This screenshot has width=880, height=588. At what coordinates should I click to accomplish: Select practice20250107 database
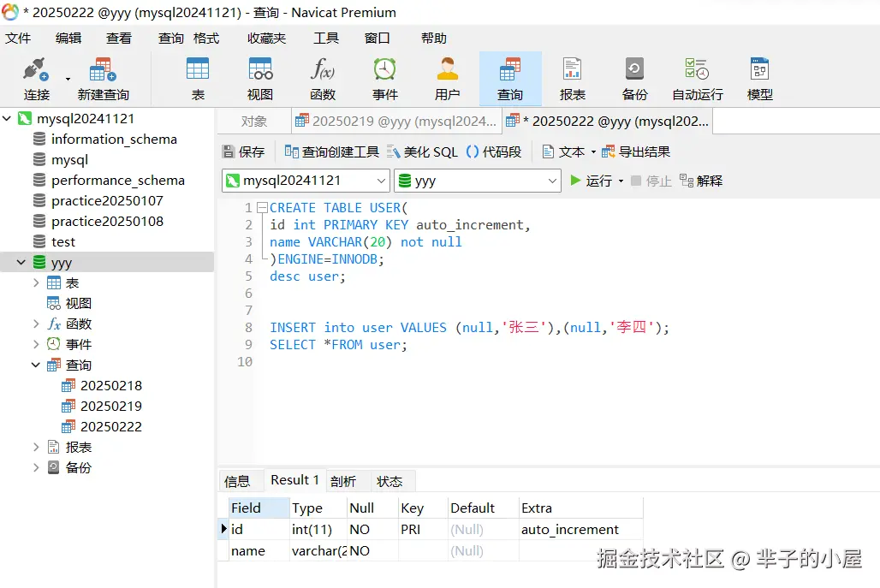pos(107,201)
